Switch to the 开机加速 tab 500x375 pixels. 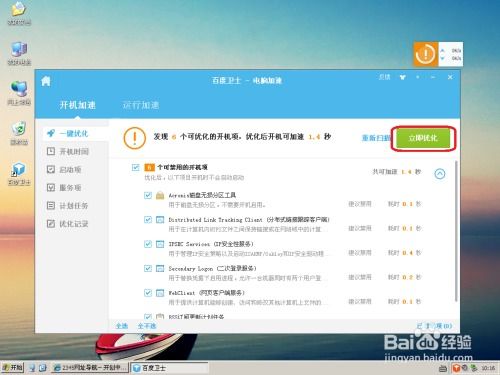point(77,105)
